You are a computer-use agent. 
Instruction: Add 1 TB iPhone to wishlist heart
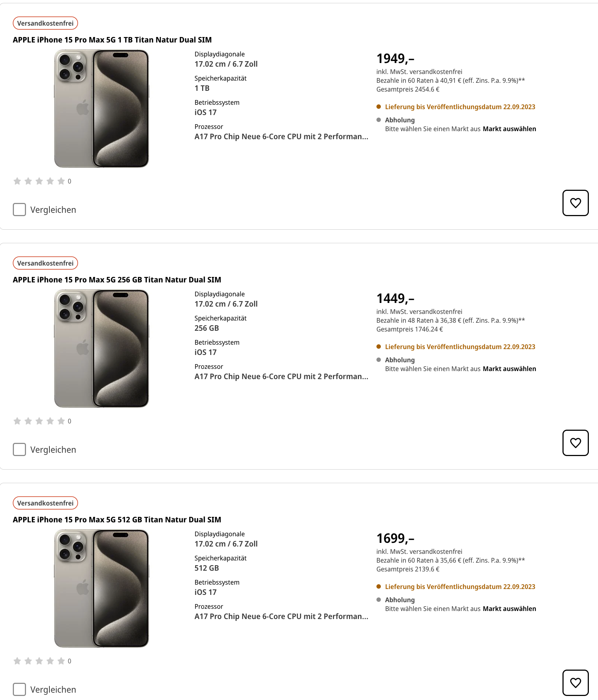[x=575, y=203]
